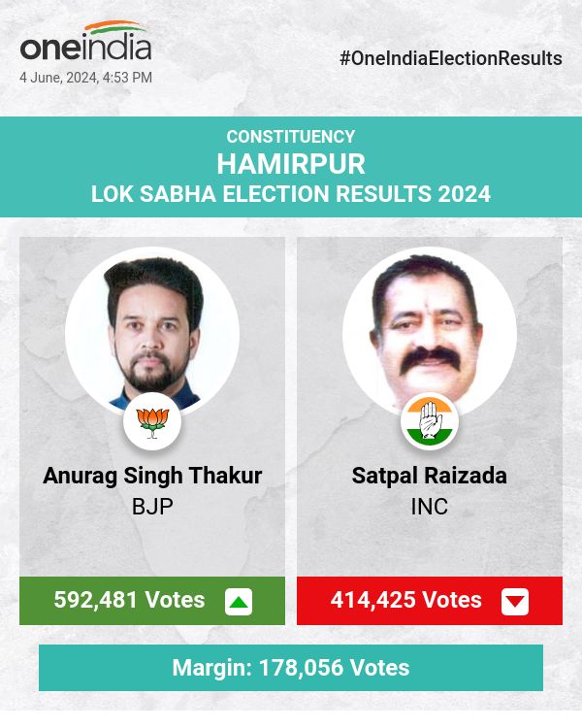
Task: Open the Anurag Singh Thakur portrait photo
Action: (x=152, y=330)
